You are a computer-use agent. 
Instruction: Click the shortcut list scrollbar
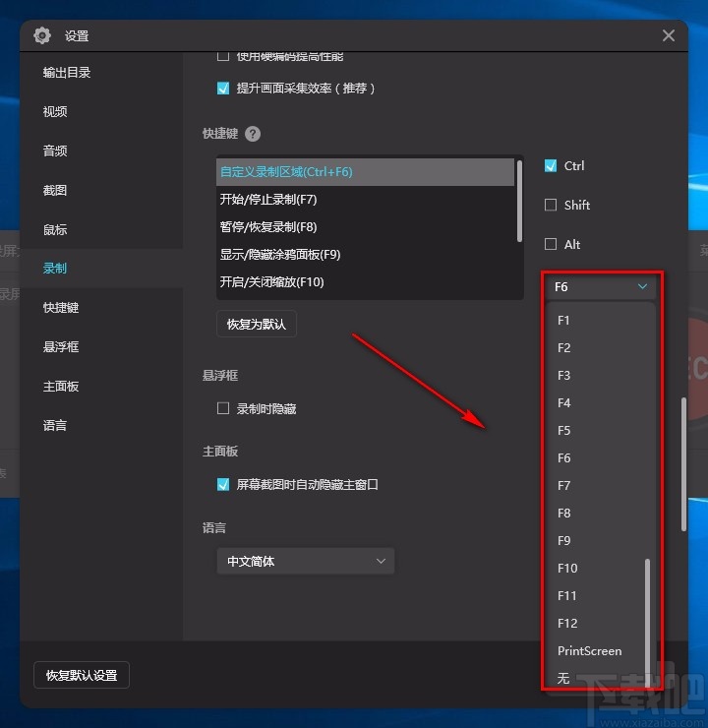(x=519, y=201)
